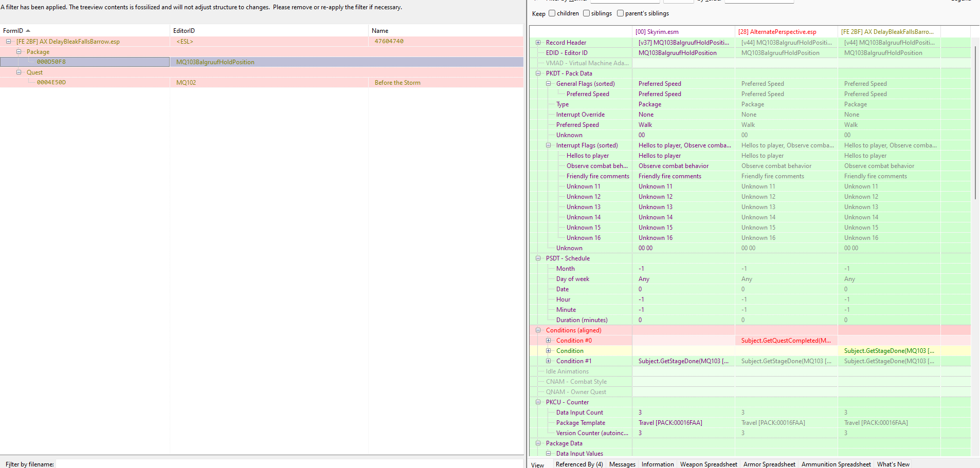The width and height of the screenshot is (980, 468).
Task: Open the Armor Spreadsheet tab
Action: point(769,464)
